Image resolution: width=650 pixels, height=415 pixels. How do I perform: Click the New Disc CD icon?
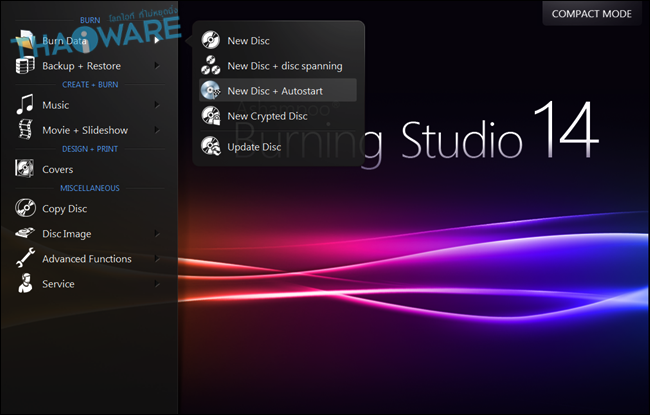pos(211,40)
